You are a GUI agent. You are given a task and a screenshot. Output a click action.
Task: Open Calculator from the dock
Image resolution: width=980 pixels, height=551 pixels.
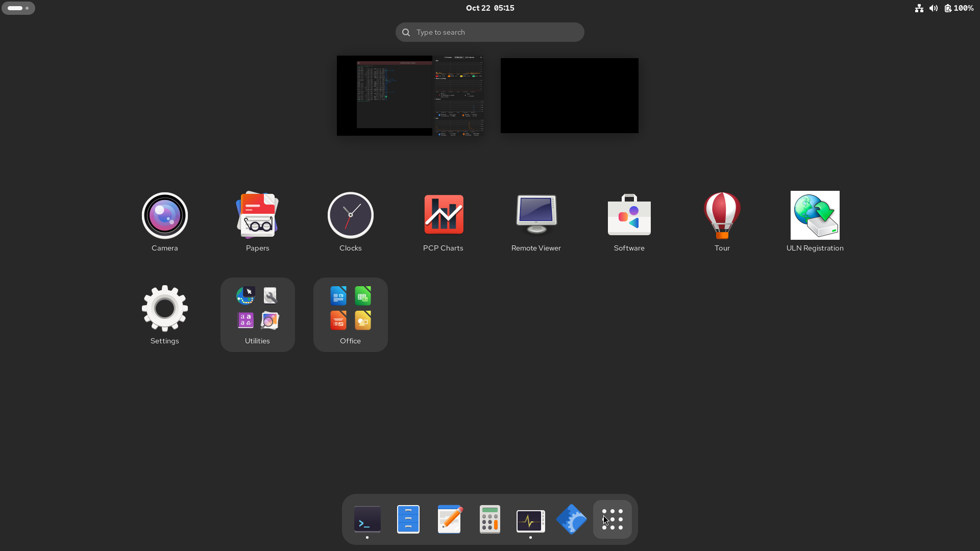click(490, 519)
